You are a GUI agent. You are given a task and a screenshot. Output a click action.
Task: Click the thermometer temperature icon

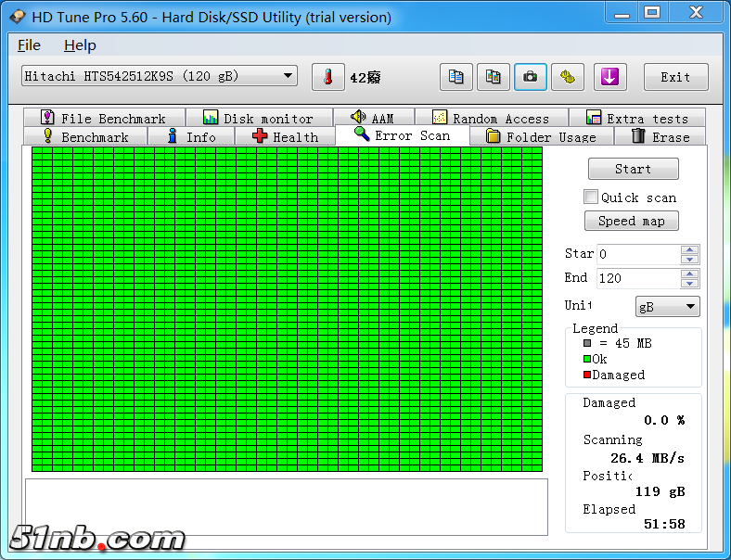point(327,77)
